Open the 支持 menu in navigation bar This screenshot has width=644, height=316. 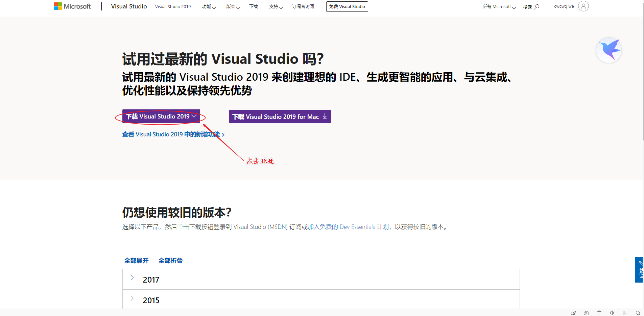pos(276,7)
